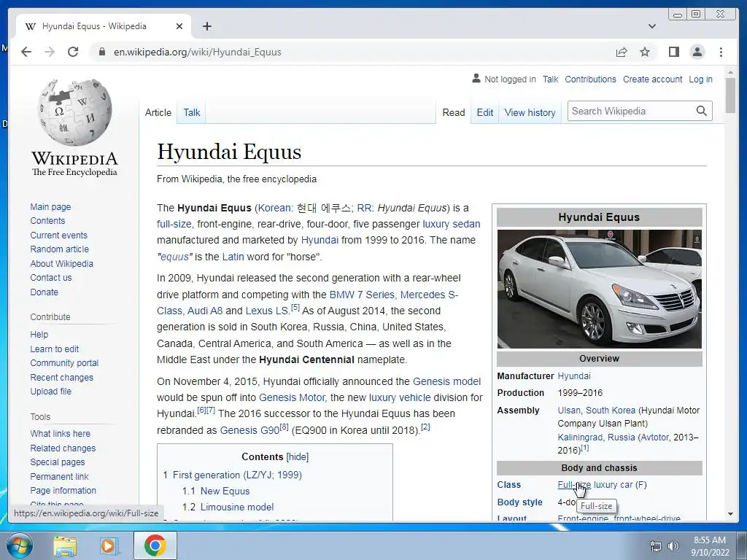Follow the luxury sedan link
Image resolution: width=747 pixels, height=560 pixels.
click(x=451, y=224)
